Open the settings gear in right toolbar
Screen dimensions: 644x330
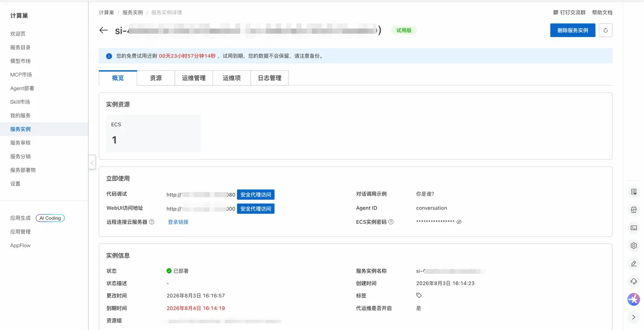pos(634,245)
